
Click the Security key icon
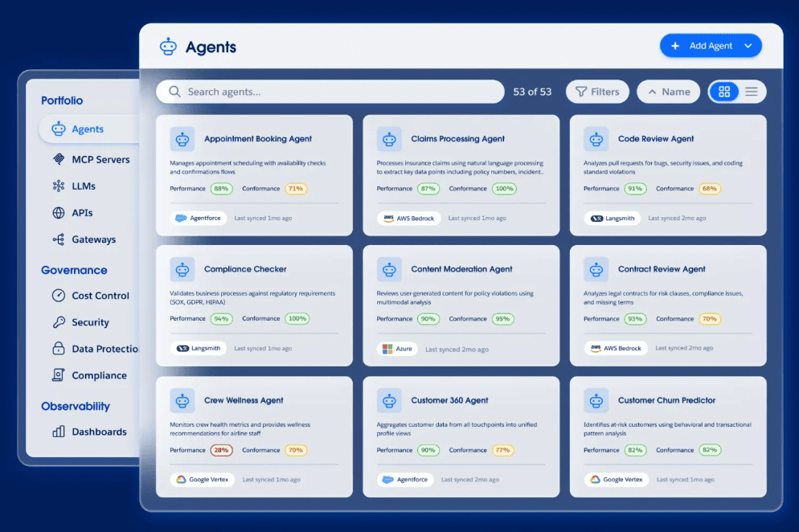click(x=59, y=322)
